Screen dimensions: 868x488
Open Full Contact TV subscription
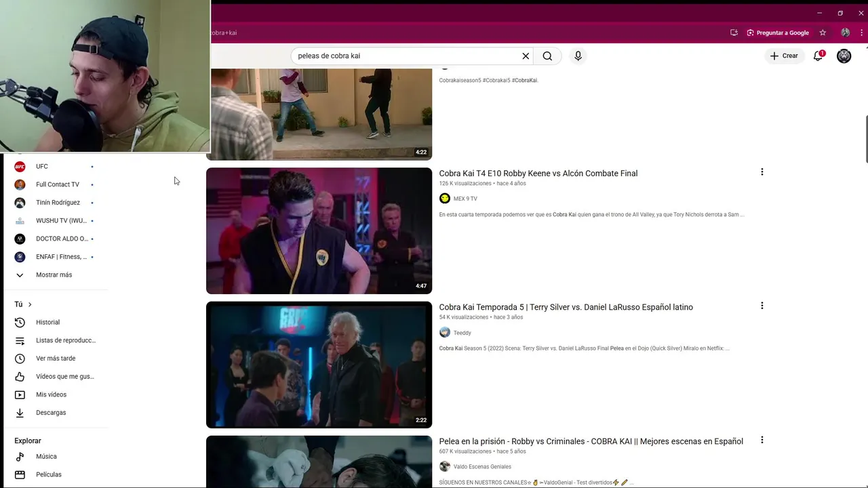(x=54, y=184)
